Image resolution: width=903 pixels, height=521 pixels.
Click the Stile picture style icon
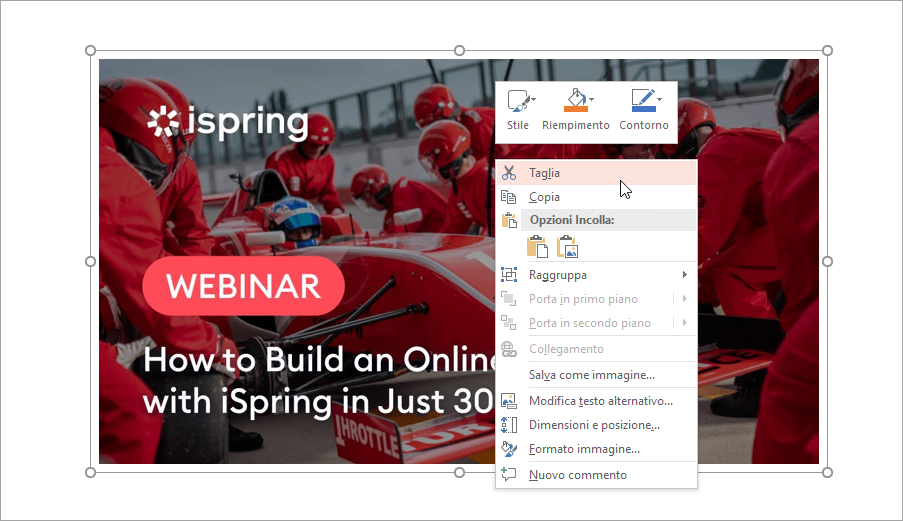click(x=516, y=100)
